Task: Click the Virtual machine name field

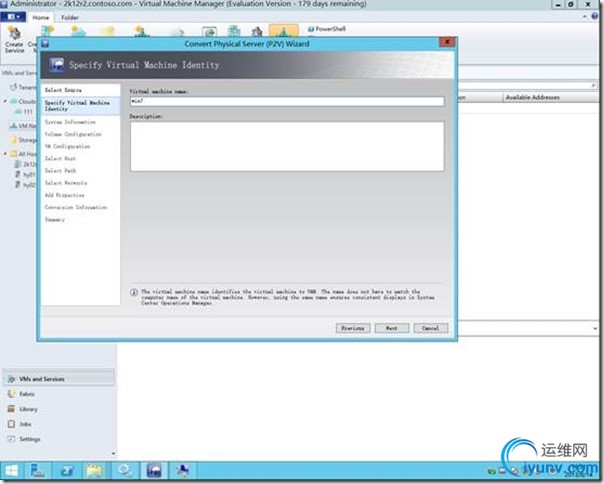Action: coord(287,101)
